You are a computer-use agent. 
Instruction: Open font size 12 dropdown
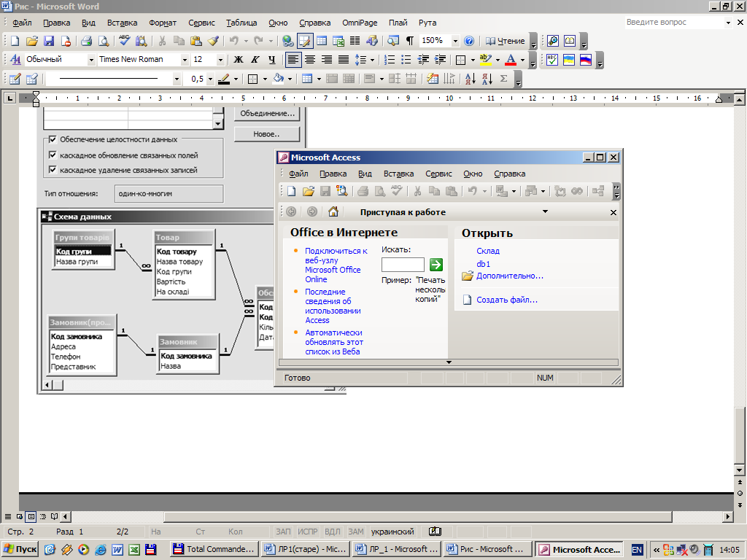[220, 60]
